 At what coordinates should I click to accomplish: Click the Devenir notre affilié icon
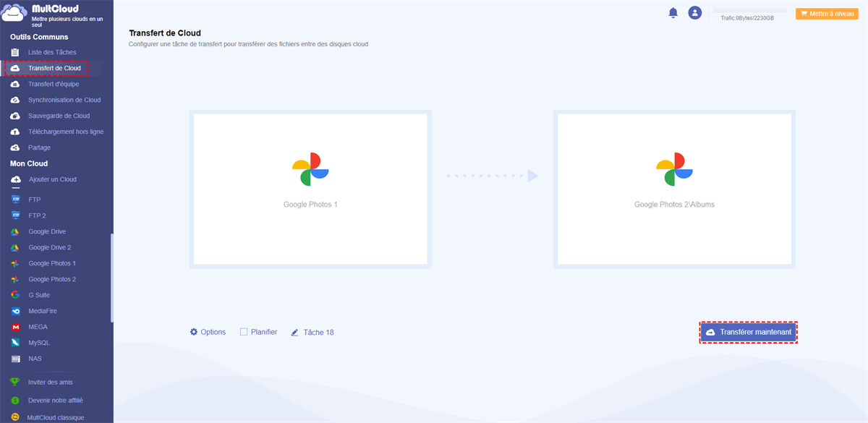(14, 400)
